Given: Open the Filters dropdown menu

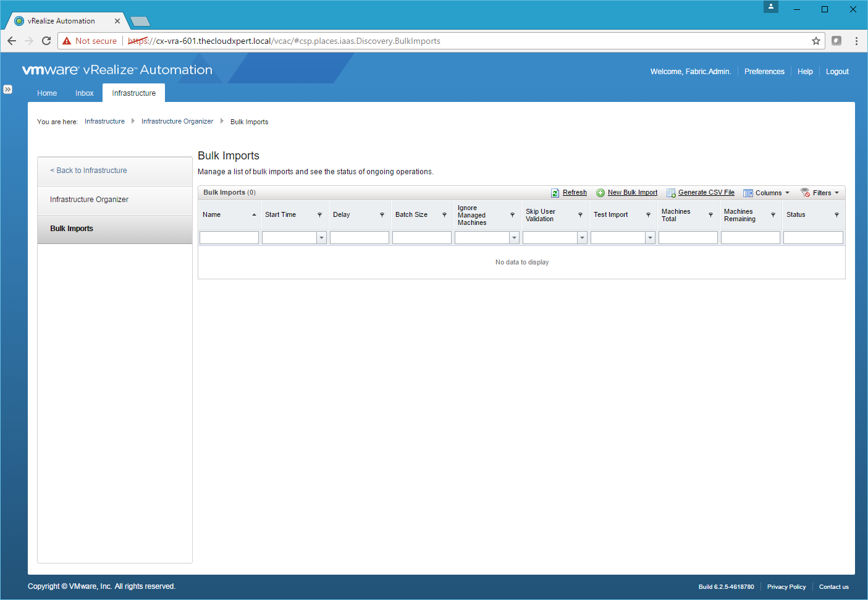Looking at the screenshot, I should [x=820, y=193].
